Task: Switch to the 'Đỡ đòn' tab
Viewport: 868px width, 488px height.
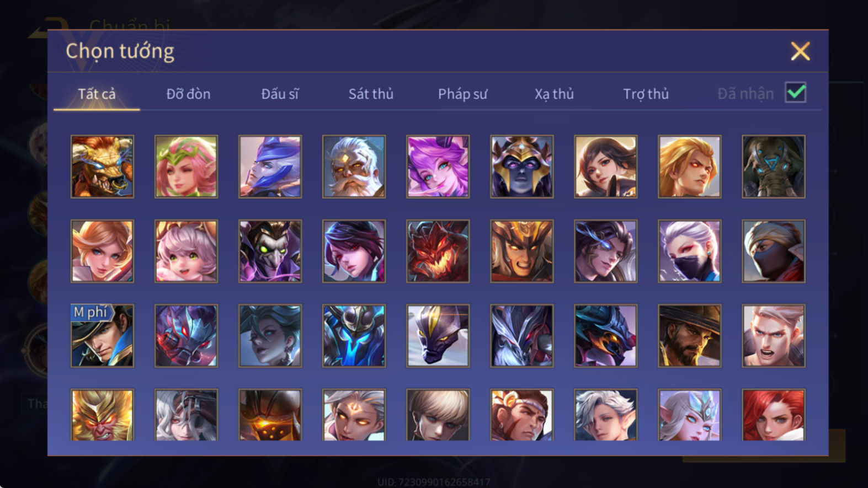Action: click(x=188, y=94)
